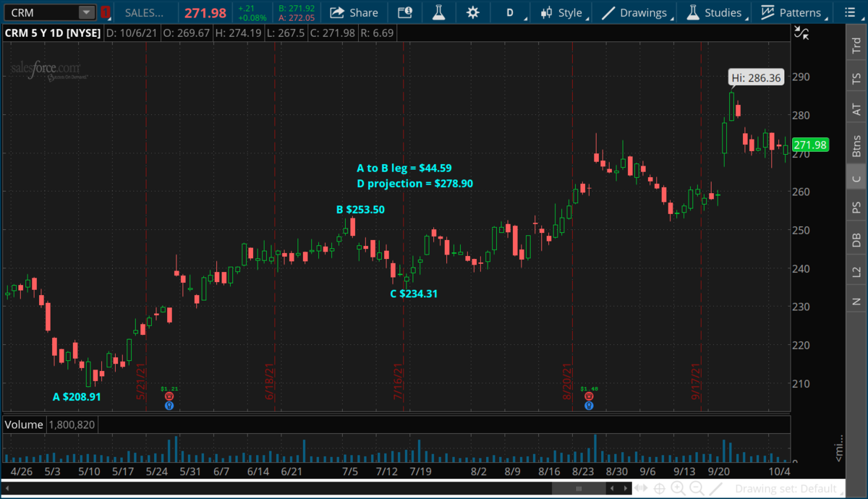
Task: Click the large 271.98 last price
Action: pyautogui.click(x=205, y=12)
